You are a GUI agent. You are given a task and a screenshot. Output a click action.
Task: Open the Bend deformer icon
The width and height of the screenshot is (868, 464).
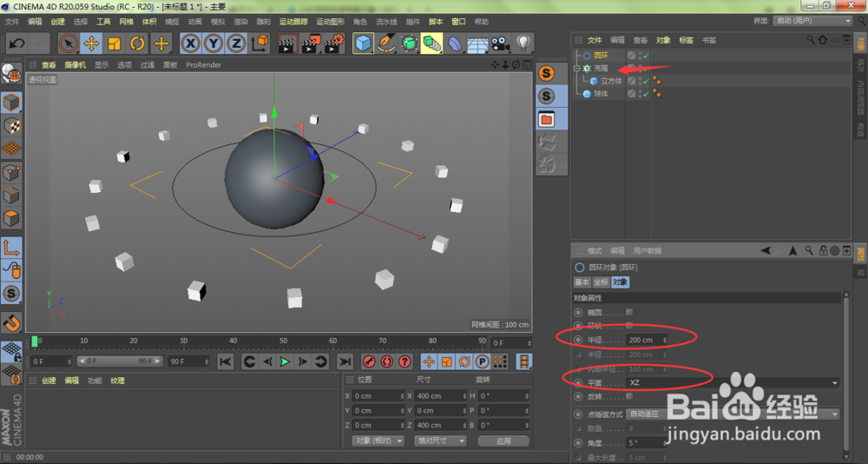[455, 43]
